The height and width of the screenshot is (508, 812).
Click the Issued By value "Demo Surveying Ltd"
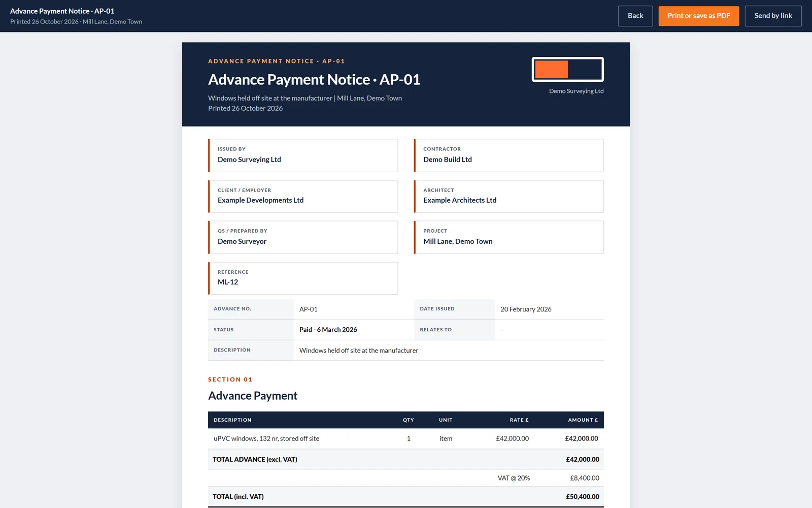pyautogui.click(x=249, y=160)
